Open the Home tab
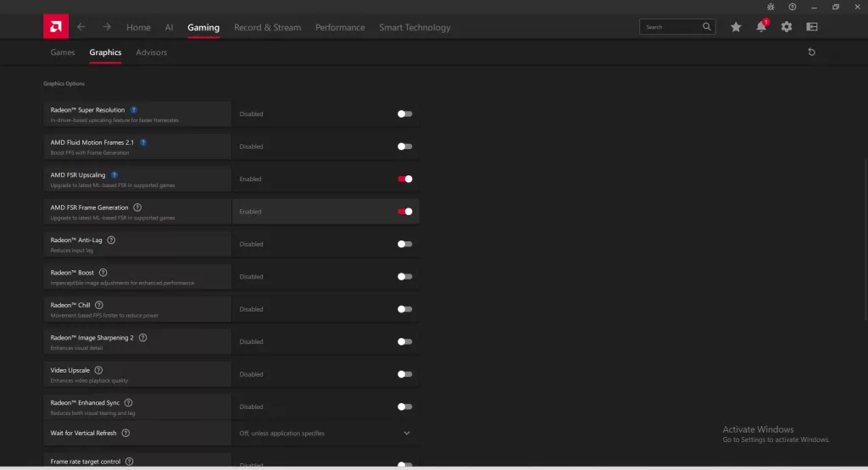Image resolution: width=868 pixels, height=470 pixels. click(138, 27)
